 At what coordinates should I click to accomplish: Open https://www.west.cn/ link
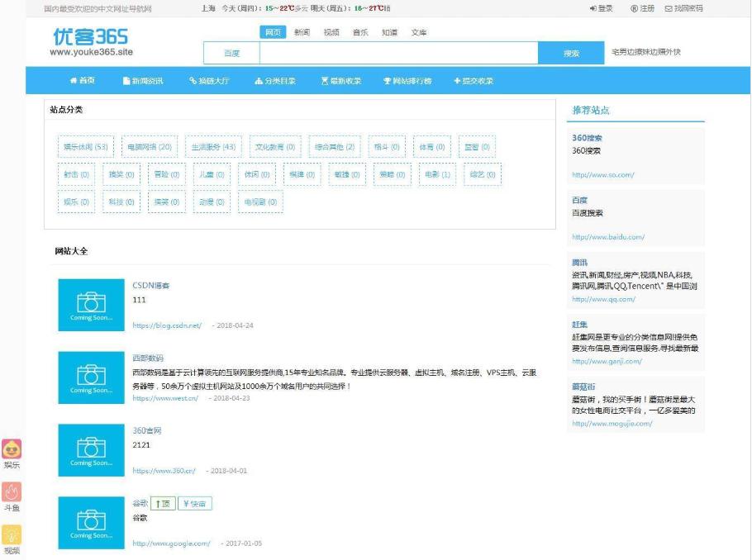165,398
